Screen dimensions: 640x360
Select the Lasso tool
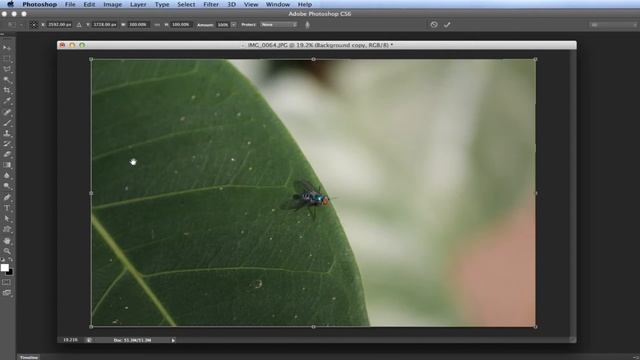coord(7,69)
